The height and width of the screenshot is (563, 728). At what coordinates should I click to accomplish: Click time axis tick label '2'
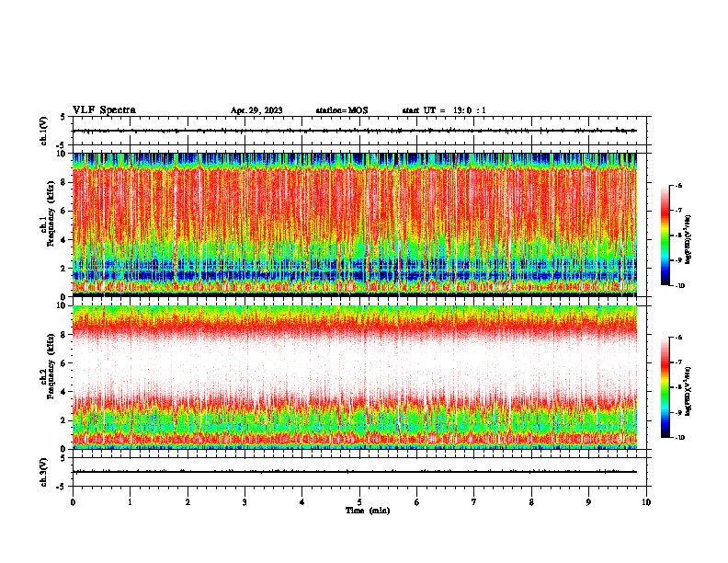pos(188,502)
